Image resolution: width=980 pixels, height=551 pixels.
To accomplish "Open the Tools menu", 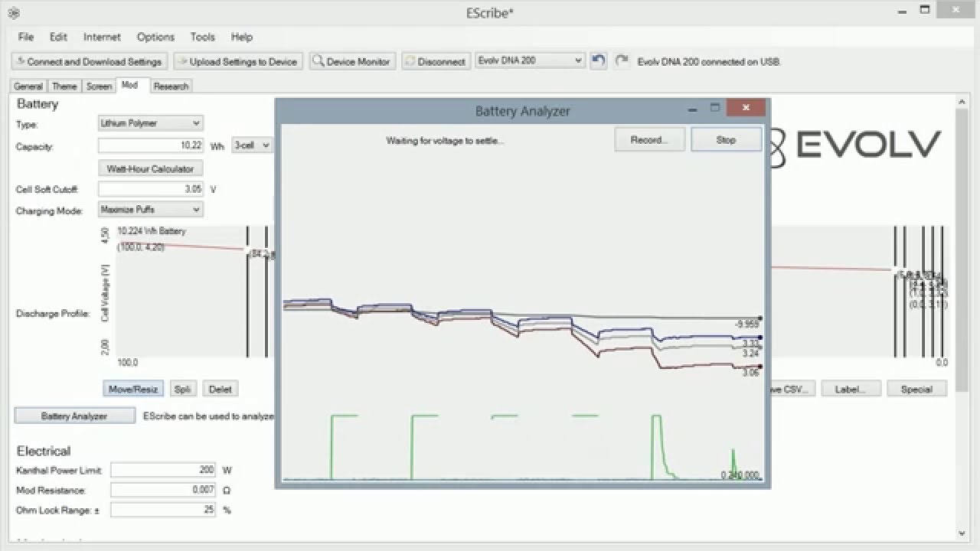I will tap(202, 37).
